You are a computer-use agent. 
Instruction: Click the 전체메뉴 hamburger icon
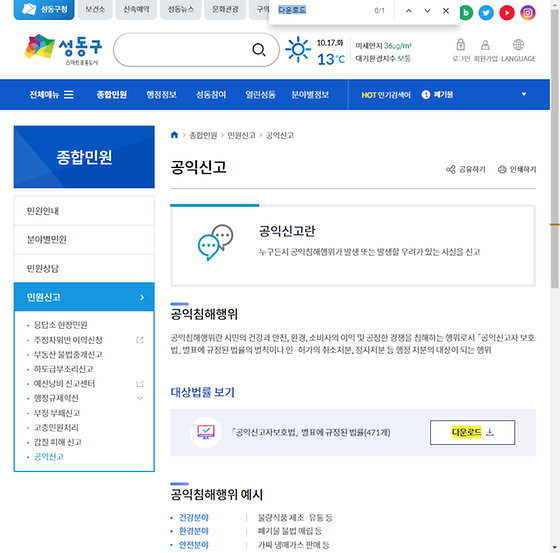tap(69, 94)
